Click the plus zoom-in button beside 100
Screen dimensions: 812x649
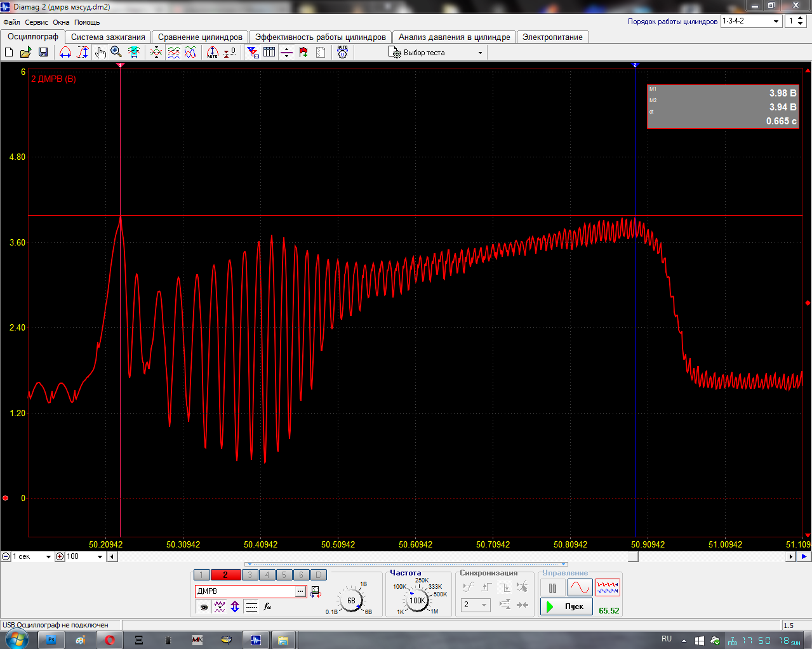point(60,556)
